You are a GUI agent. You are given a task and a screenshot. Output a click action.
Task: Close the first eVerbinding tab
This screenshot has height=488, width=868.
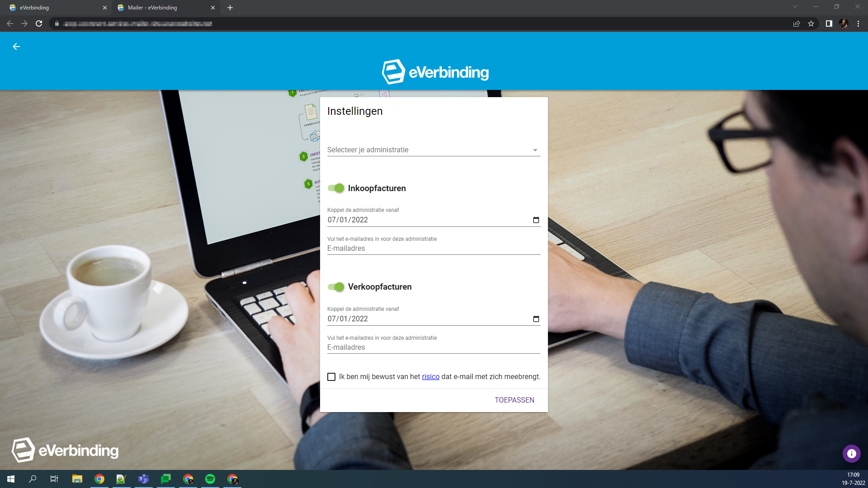pos(105,8)
